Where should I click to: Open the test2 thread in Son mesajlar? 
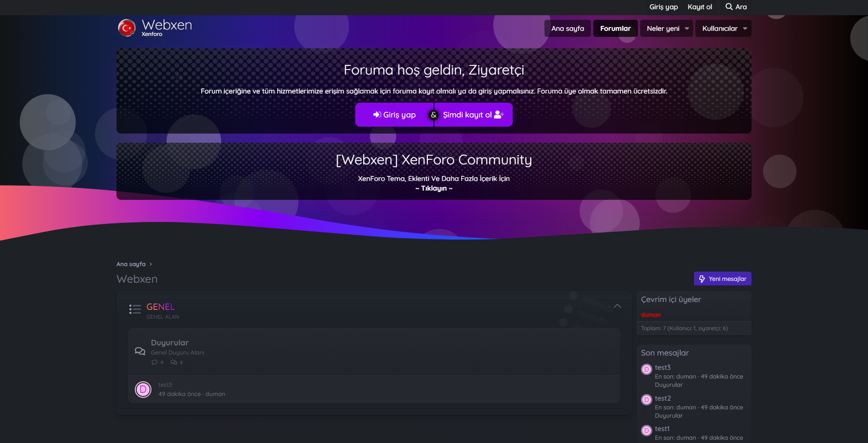click(x=663, y=398)
